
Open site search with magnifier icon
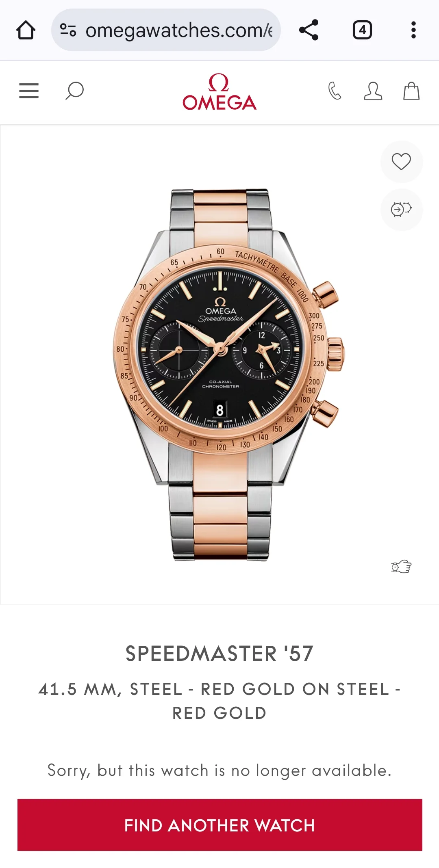74,91
